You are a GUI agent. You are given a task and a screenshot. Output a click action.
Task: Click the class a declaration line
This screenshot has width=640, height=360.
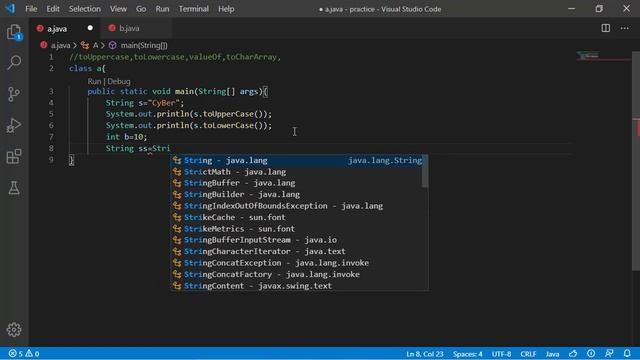[87, 69]
